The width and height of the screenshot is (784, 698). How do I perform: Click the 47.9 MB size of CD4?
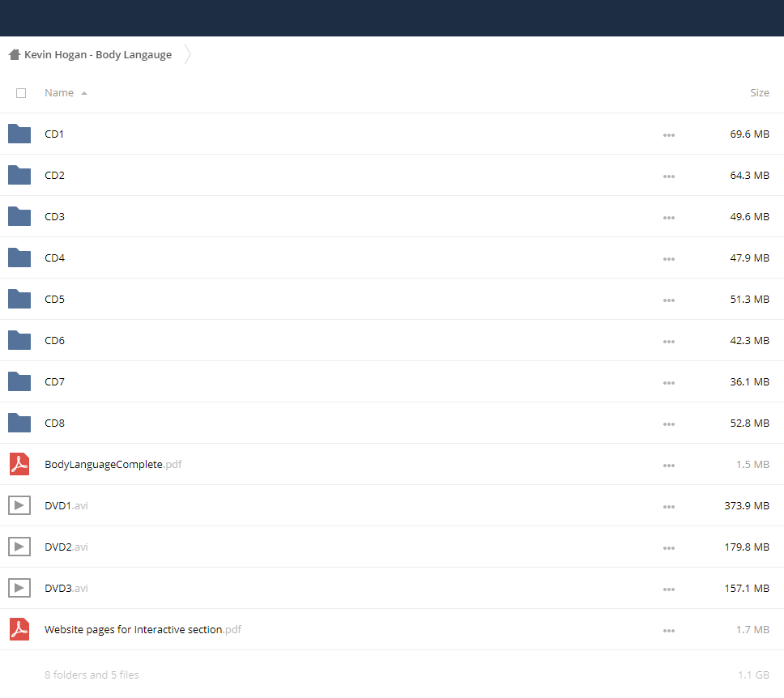pos(749,258)
